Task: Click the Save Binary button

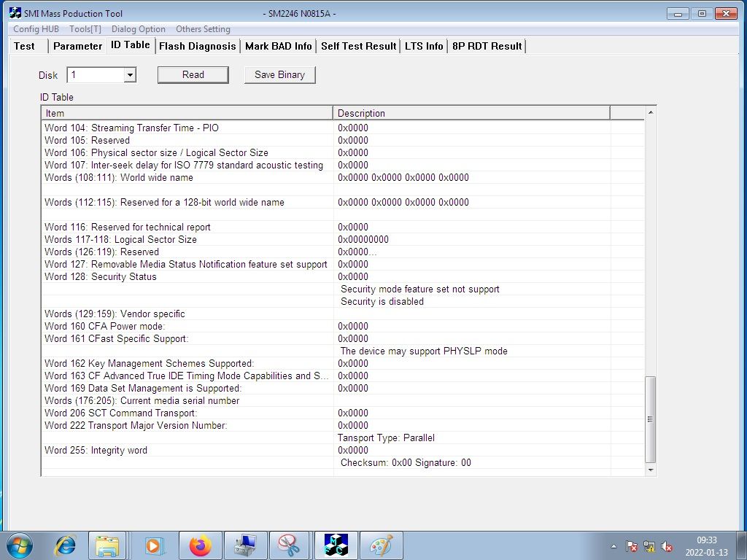Action: 279,75
